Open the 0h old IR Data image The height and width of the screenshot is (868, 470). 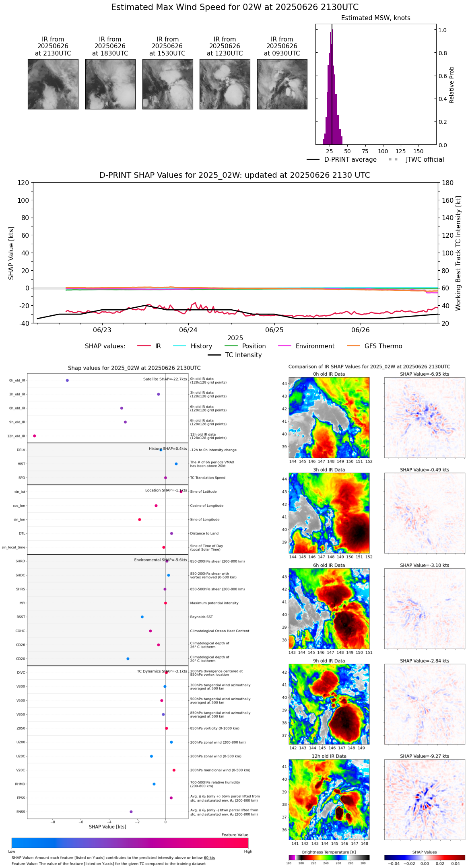click(329, 418)
